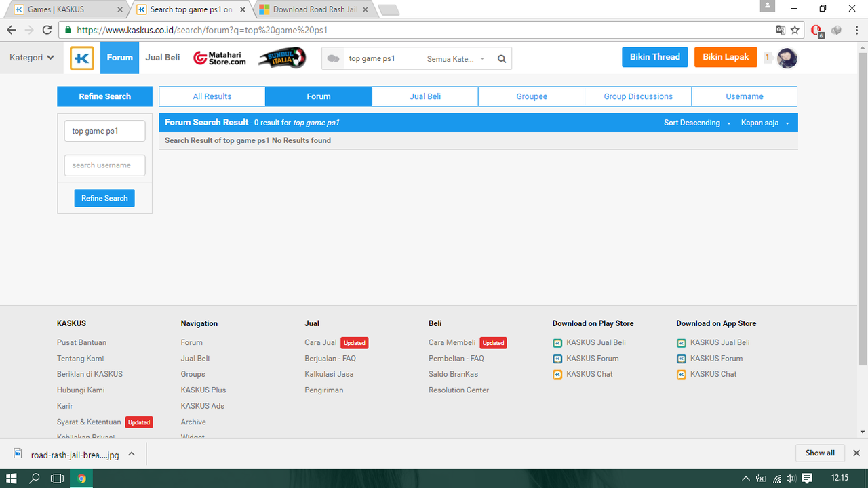Open the Action Center notification icon
Screen dimensions: 868x488
coord(807,479)
